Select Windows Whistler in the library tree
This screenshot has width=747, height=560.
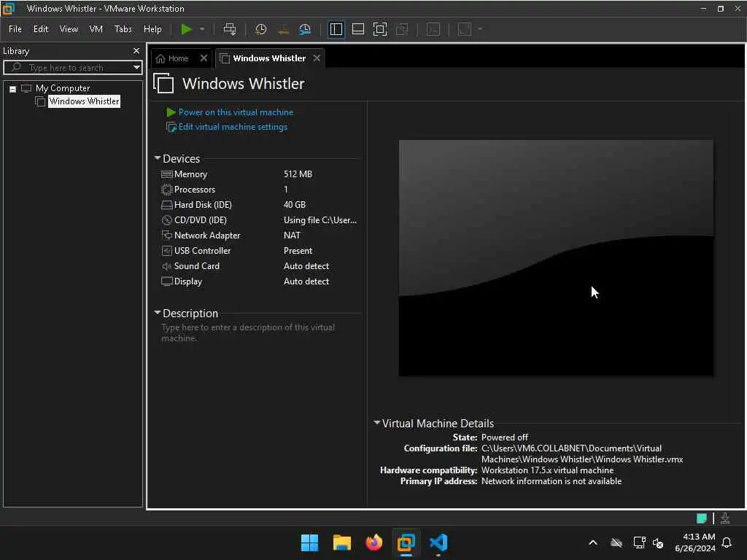(x=84, y=101)
